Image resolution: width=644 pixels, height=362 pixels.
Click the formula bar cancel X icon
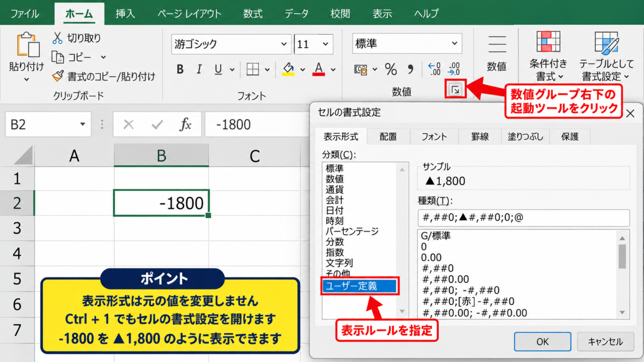[x=128, y=125]
